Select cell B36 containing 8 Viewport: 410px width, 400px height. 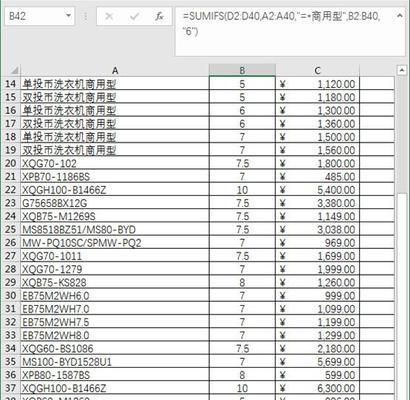pyautogui.click(x=242, y=375)
